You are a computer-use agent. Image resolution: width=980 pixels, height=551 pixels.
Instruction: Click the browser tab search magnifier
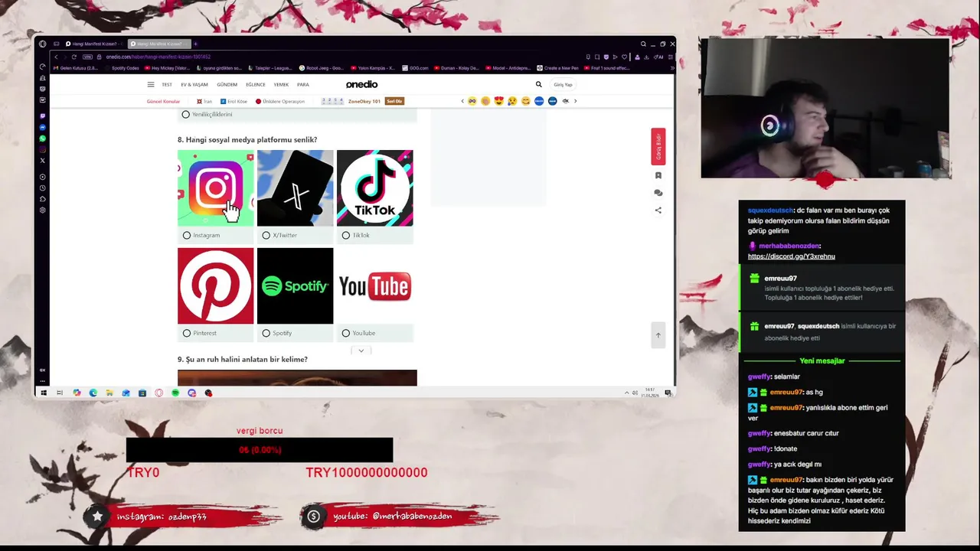coord(643,44)
